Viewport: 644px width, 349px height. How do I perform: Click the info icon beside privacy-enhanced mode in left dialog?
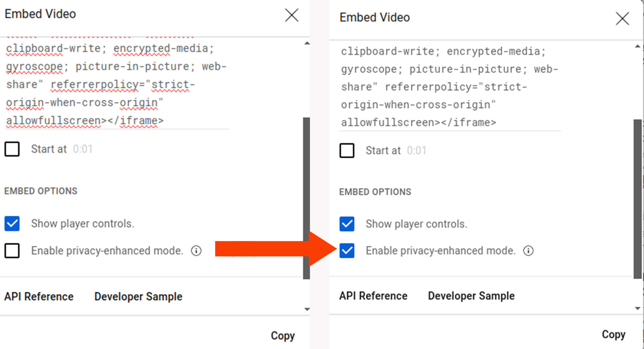(x=196, y=251)
